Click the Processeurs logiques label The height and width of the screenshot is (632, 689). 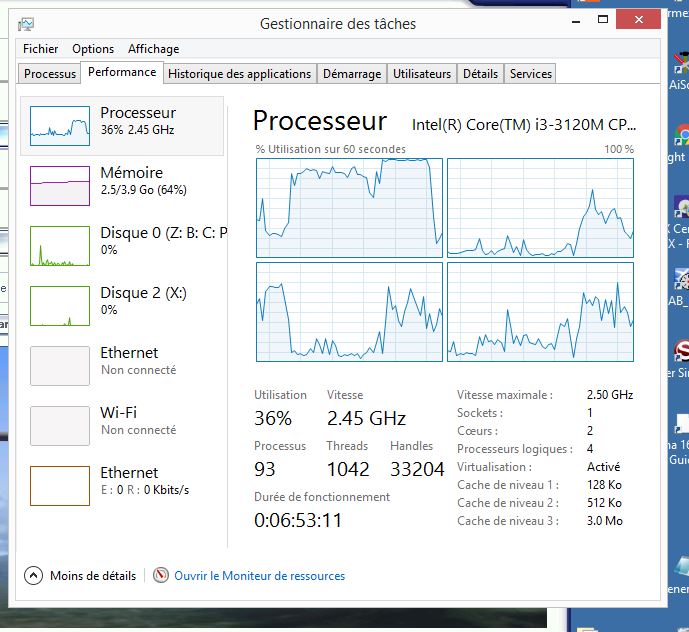515,449
